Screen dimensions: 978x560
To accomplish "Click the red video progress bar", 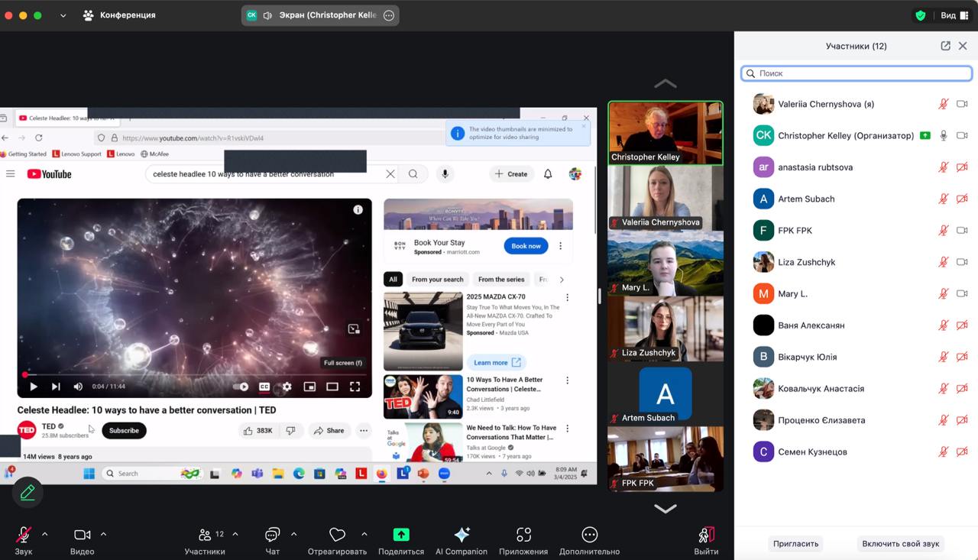I will (195, 374).
